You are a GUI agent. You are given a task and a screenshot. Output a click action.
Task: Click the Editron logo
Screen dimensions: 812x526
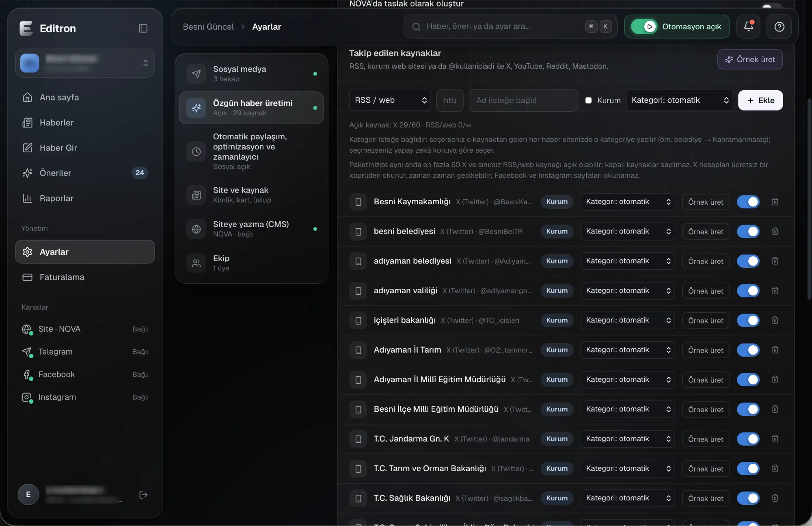[26, 28]
